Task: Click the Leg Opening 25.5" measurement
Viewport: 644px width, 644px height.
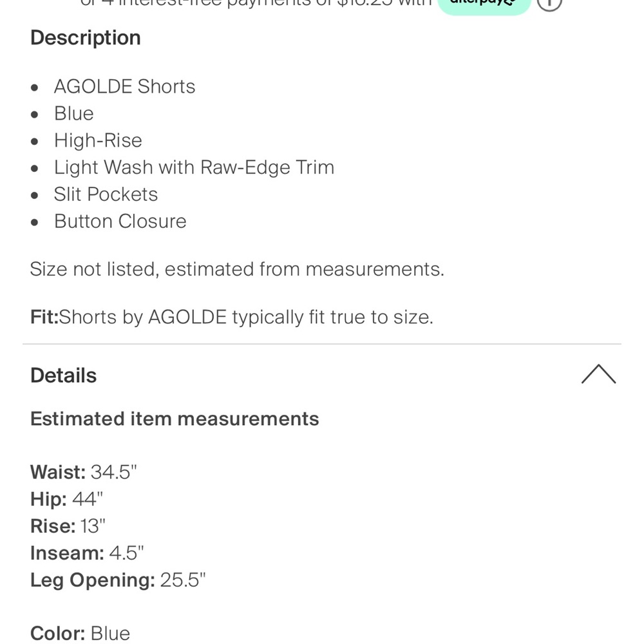Action: (x=118, y=580)
